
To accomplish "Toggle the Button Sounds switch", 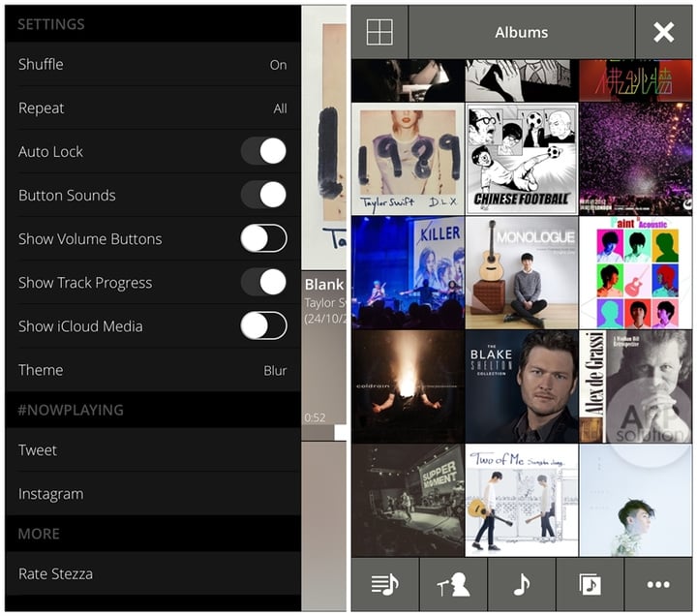I will [x=263, y=195].
